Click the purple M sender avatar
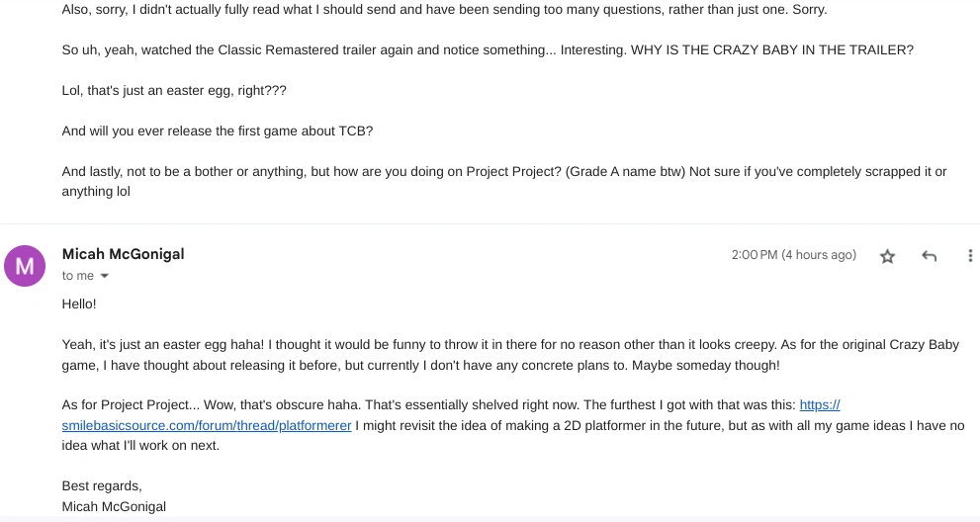This screenshot has height=522, width=980. [x=25, y=266]
